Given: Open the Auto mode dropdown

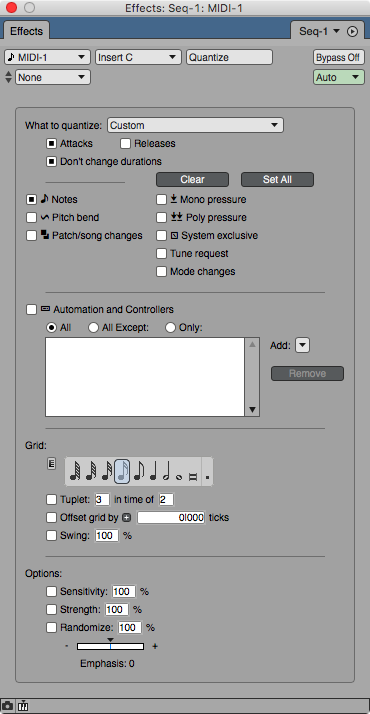Looking at the screenshot, I should tap(339, 77).
